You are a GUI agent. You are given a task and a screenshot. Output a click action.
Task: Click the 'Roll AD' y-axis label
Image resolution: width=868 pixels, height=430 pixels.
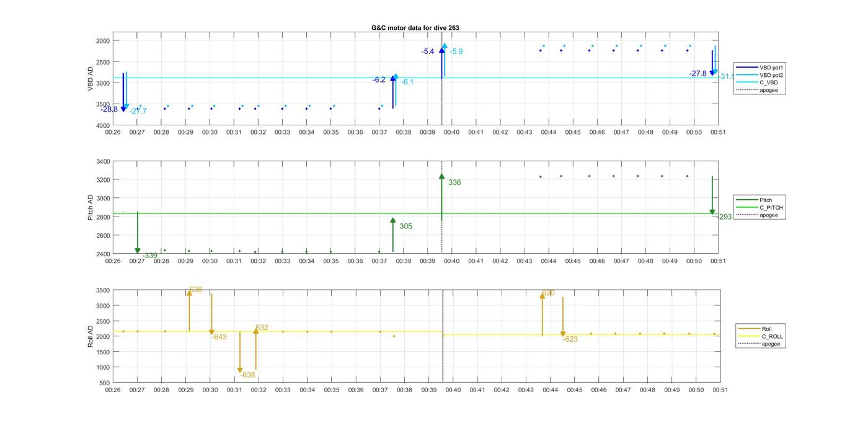pos(91,336)
